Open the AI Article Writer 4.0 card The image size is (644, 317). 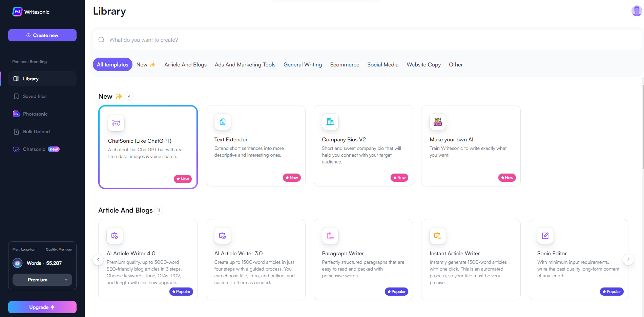148,259
